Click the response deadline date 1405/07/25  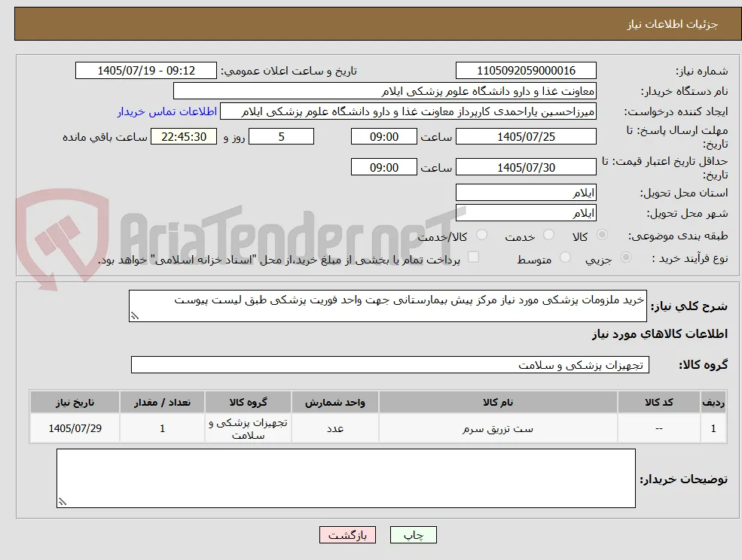526,137
